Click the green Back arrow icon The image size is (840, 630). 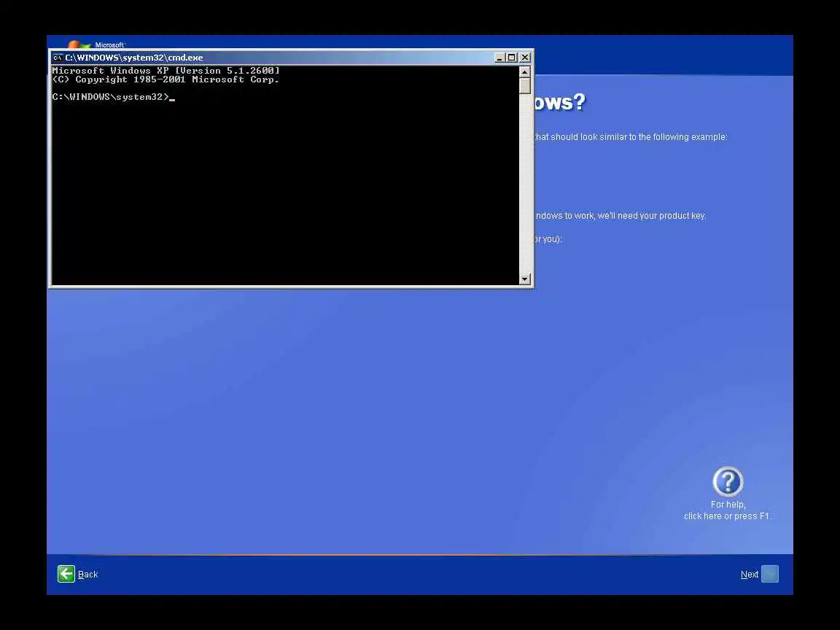[66, 574]
